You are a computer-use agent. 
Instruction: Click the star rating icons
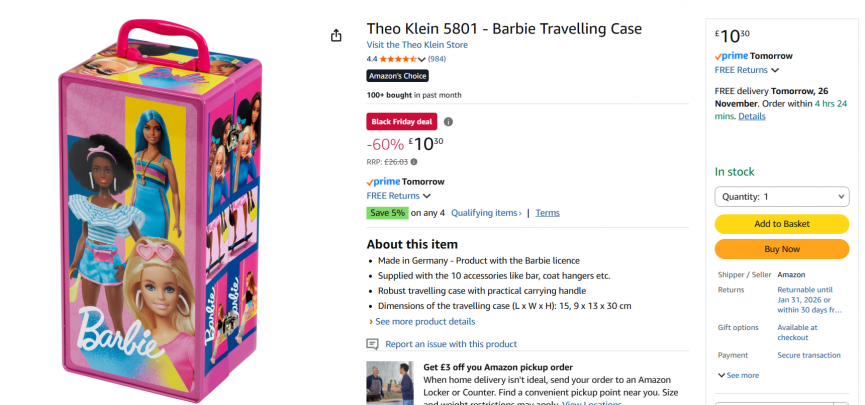[398, 59]
